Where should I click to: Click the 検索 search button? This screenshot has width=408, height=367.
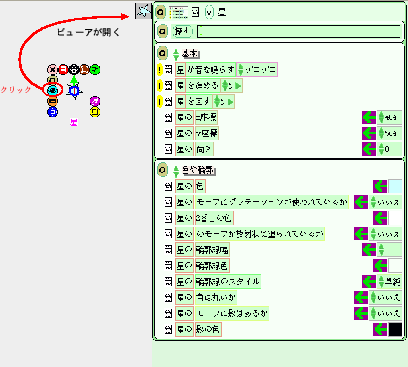[x=182, y=32]
